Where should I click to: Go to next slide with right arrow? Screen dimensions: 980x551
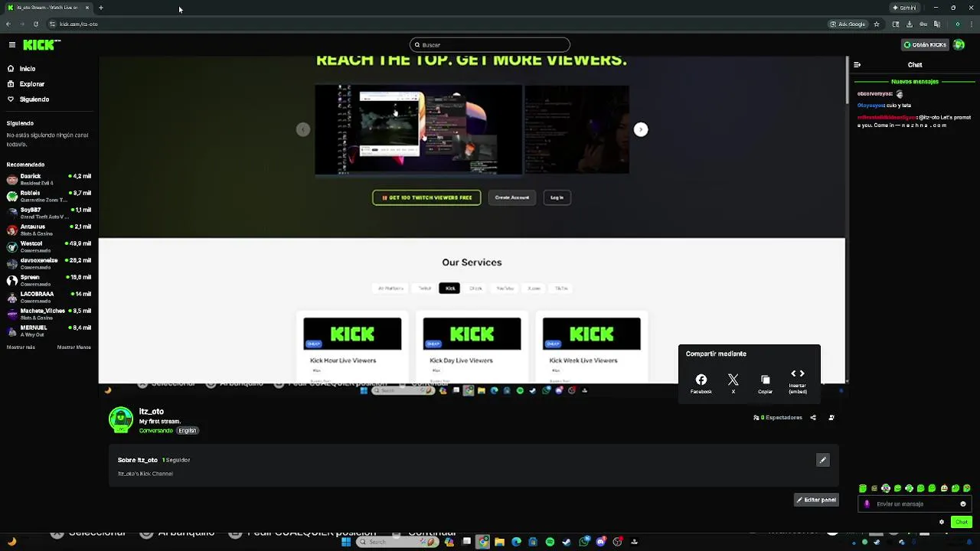[x=641, y=129]
